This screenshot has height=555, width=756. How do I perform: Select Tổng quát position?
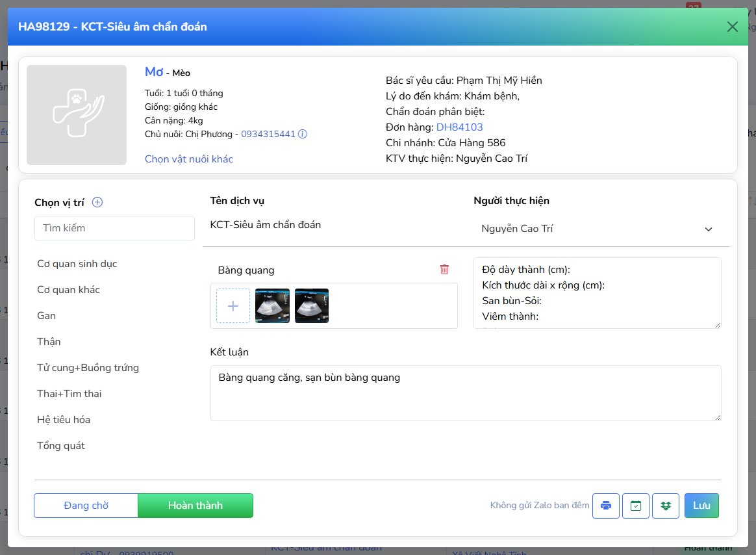tap(61, 446)
